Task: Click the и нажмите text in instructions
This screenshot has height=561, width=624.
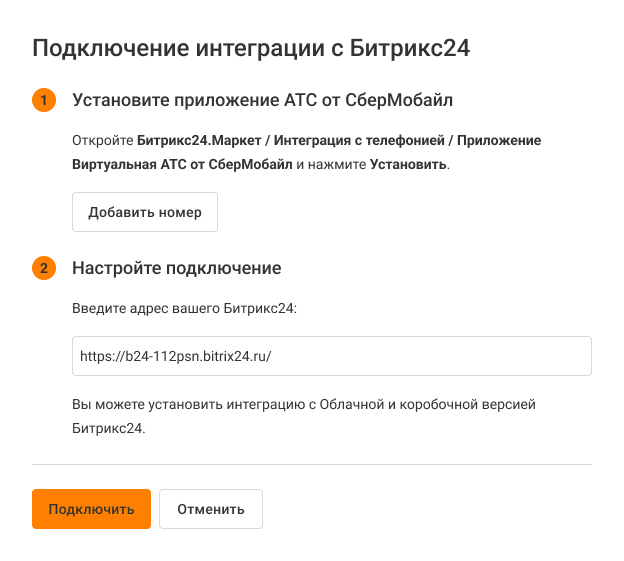Action: (x=331, y=164)
